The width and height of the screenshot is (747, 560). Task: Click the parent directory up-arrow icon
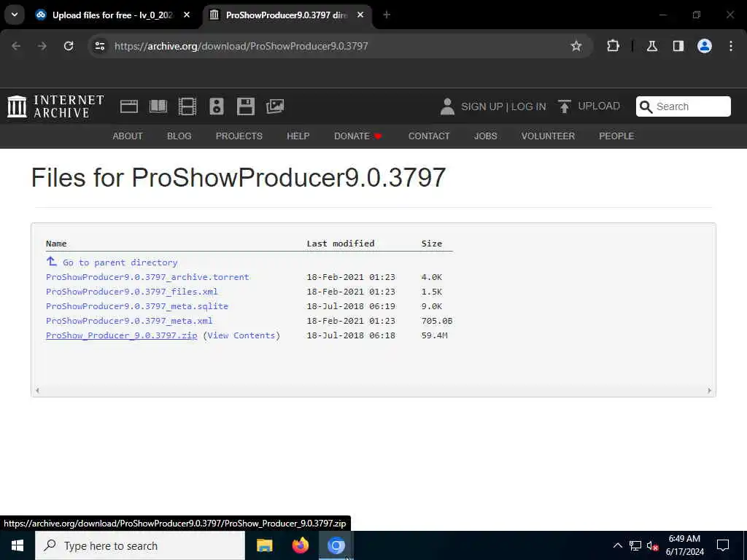coord(52,261)
